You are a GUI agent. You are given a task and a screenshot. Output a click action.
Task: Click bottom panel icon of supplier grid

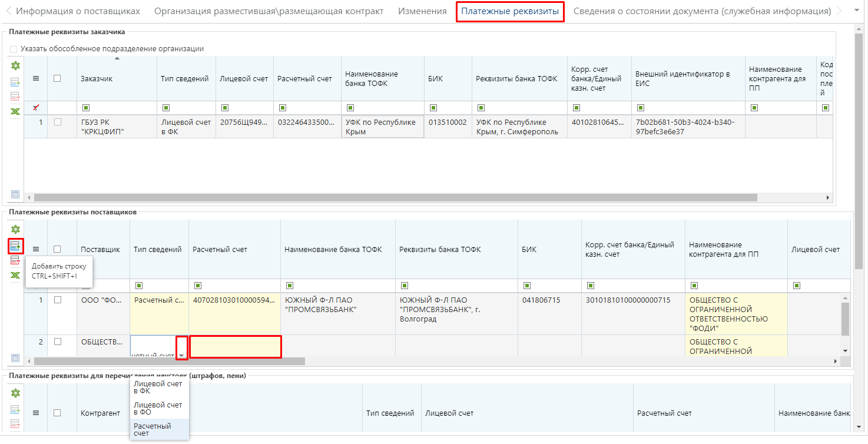pyautogui.click(x=15, y=358)
